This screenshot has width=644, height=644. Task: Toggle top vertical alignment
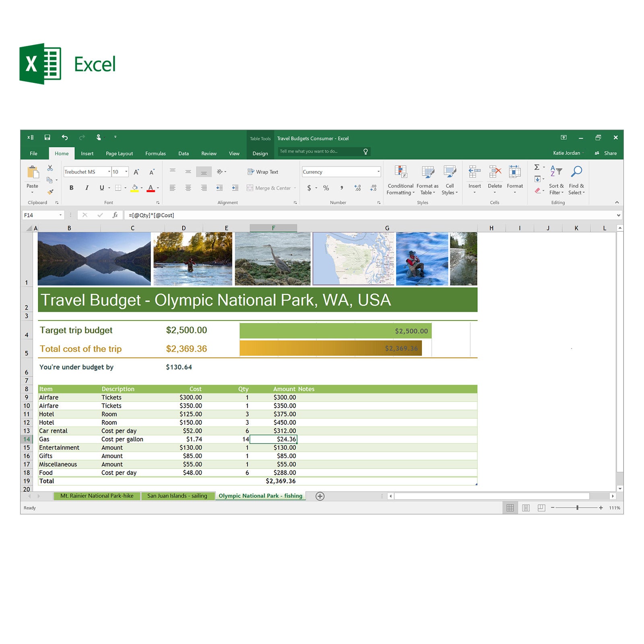coord(172,172)
